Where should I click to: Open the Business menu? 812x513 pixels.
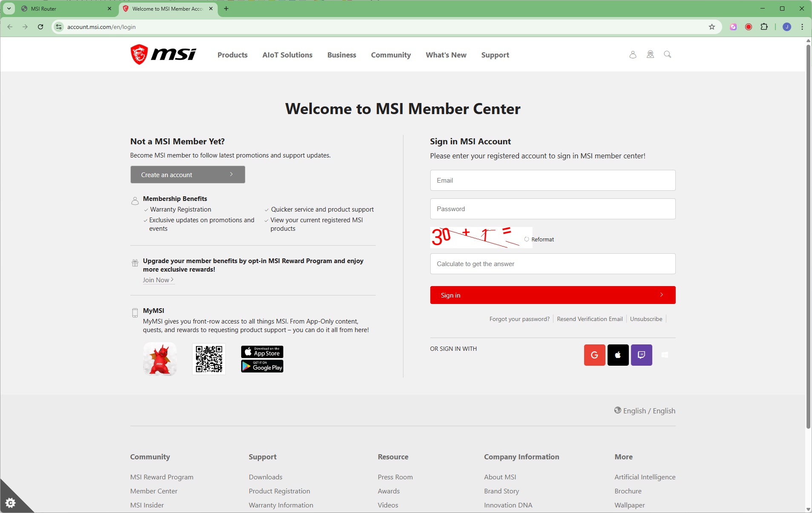[x=342, y=55]
